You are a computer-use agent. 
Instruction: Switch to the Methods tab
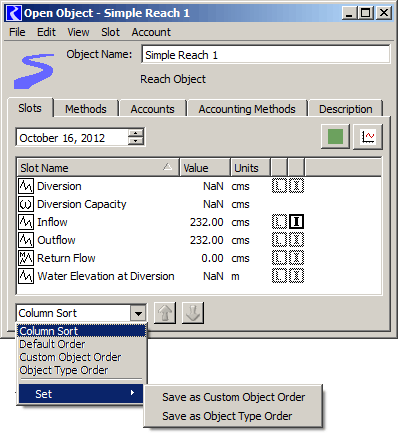[x=86, y=109]
